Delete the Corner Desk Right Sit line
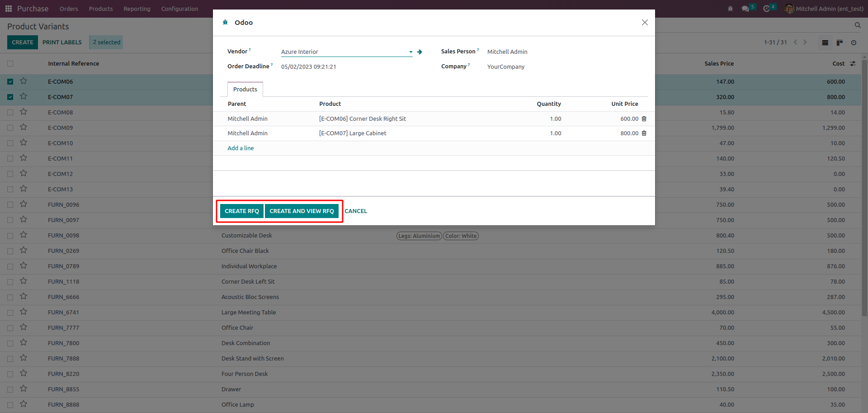This screenshot has height=413, width=868. click(x=644, y=119)
